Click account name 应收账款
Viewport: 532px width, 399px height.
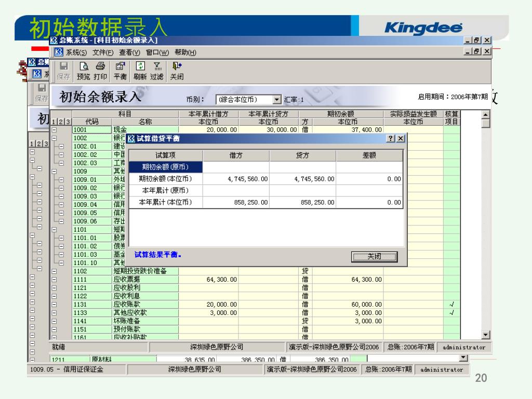click(x=127, y=304)
